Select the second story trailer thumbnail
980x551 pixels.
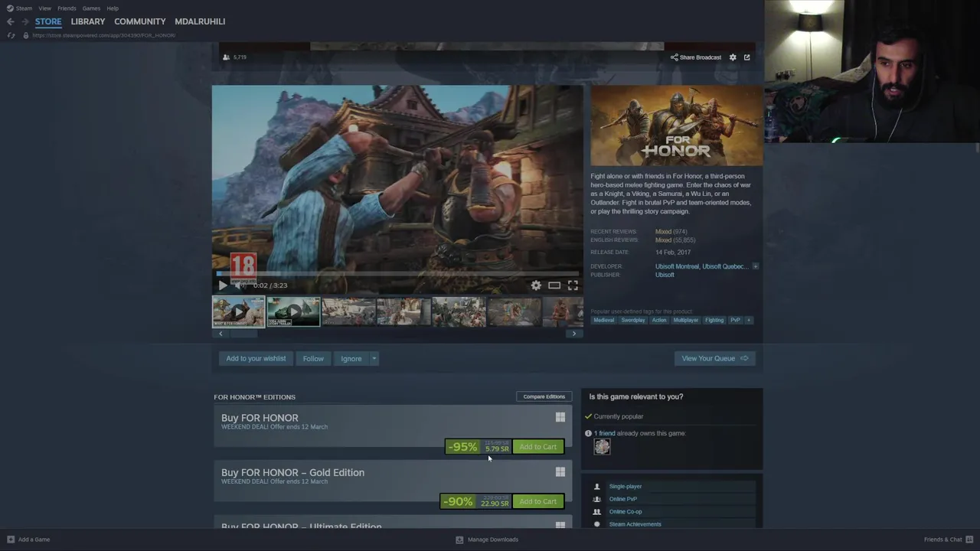293,311
